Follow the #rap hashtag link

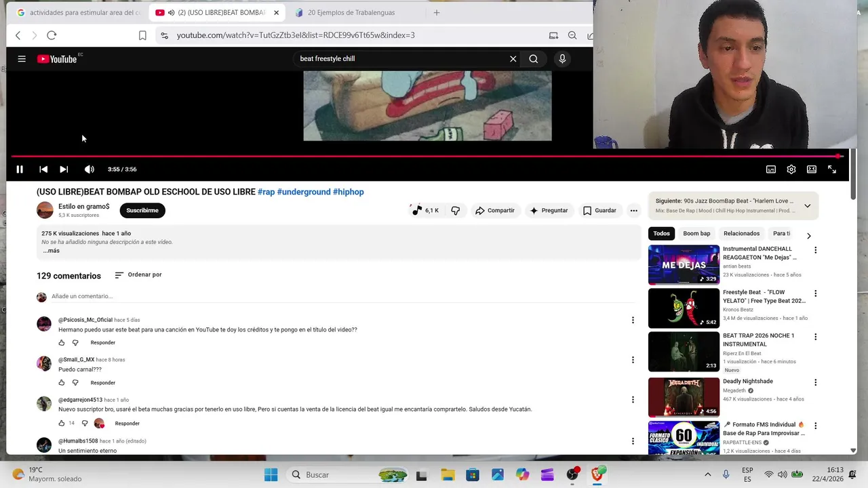click(x=266, y=192)
